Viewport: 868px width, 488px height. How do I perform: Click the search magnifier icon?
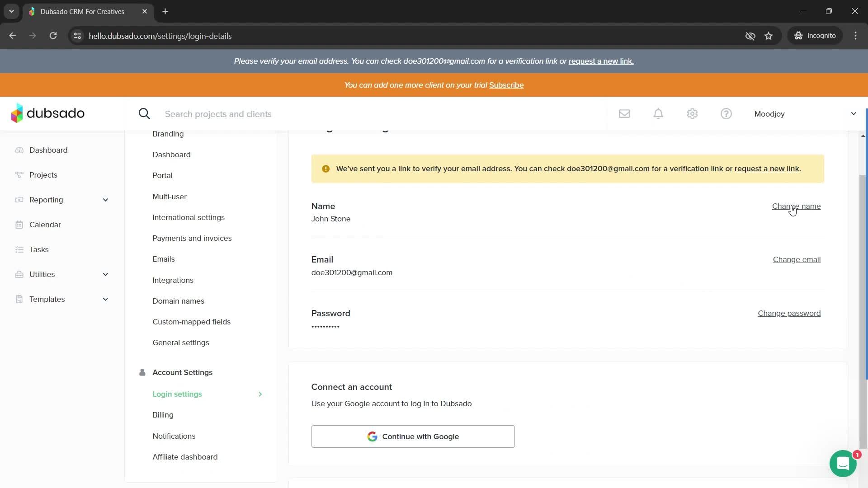[x=144, y=114]
